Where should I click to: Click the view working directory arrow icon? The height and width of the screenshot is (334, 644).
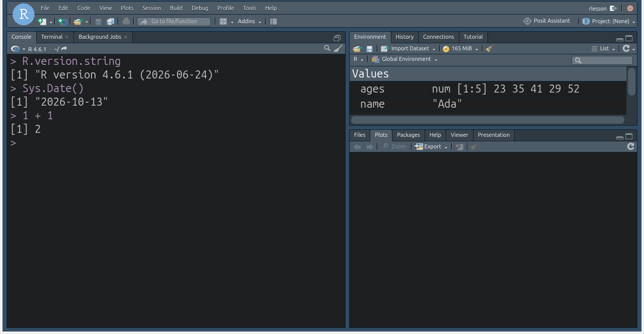(x=64, y=49)
